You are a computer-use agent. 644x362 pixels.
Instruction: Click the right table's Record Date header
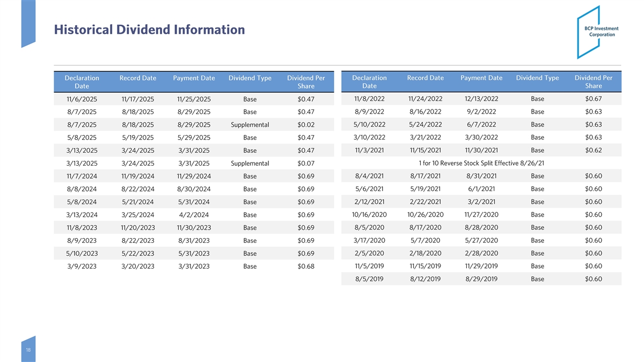click(425, 78)
